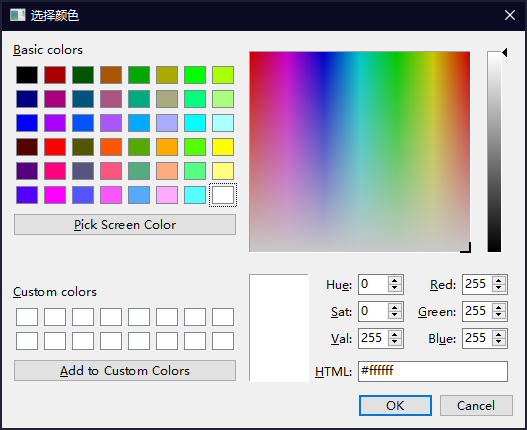Decrease Hue value with down arrow
Image resolution: width=527 pixels, height=430 pixels.
coord(395,288)
